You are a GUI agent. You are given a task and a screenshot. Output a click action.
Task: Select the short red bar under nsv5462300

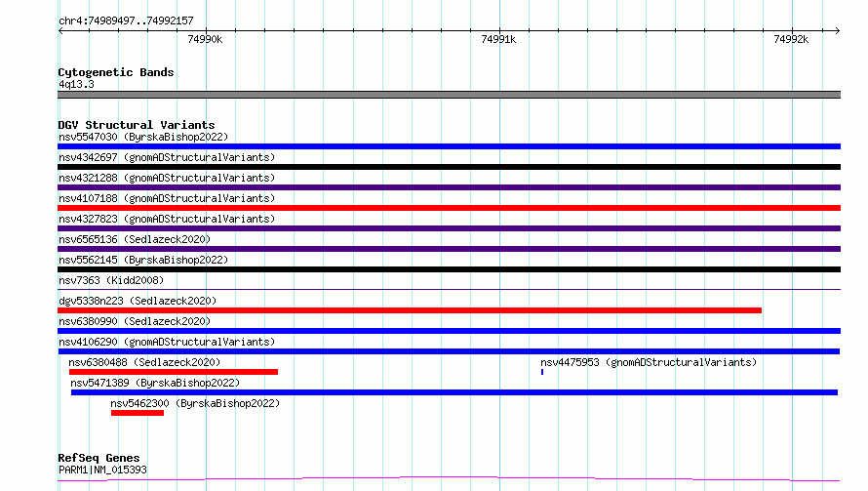tap(138, 413)
